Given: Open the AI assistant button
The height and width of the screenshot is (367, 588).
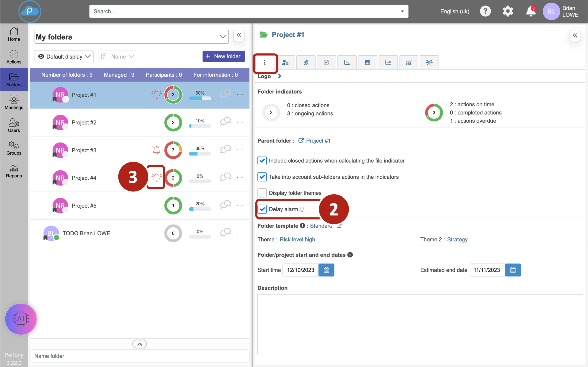Looking at the screenshot, I should (21, 319).
